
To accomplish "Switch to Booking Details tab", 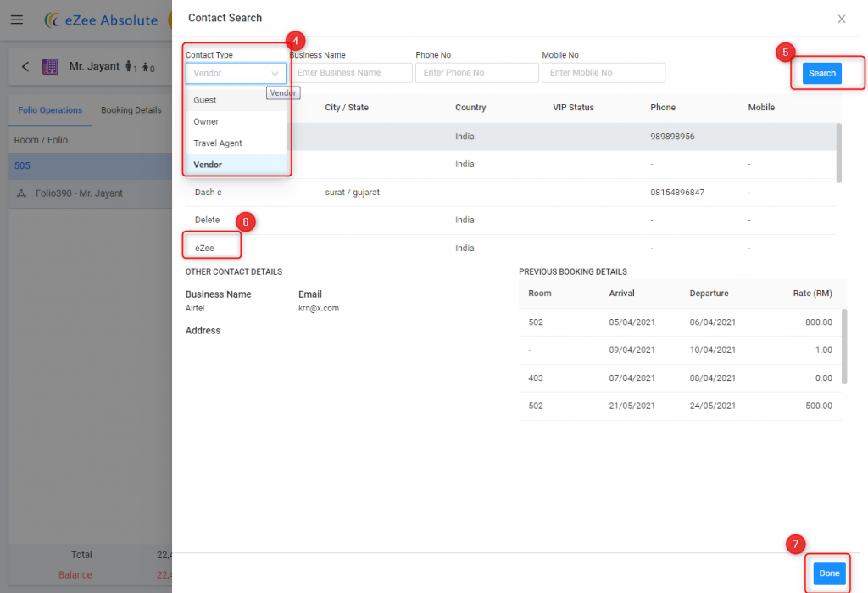I will tap(131, 109).
